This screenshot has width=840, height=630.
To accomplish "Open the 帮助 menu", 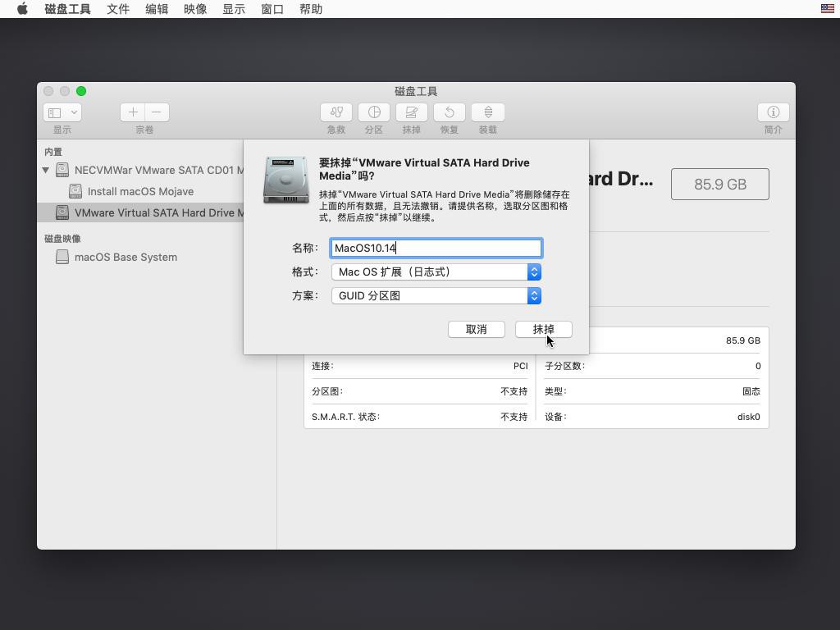I will point(311,9).
